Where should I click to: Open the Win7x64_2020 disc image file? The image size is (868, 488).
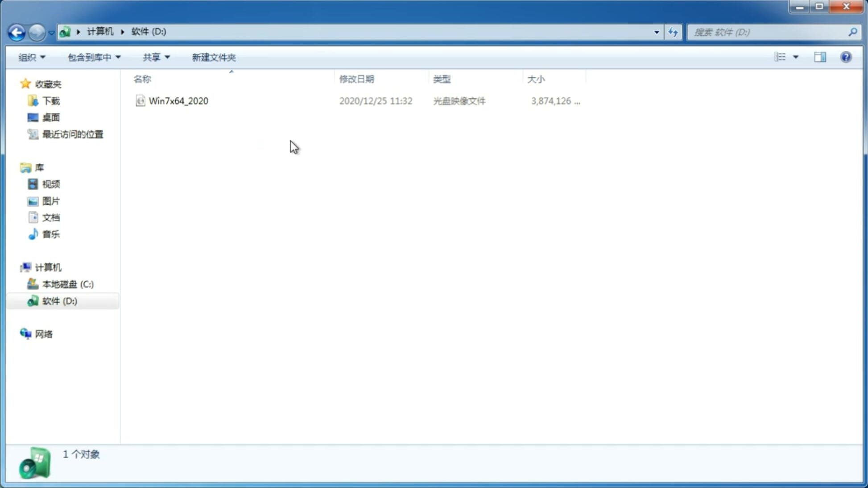click(x=179, y=100)
